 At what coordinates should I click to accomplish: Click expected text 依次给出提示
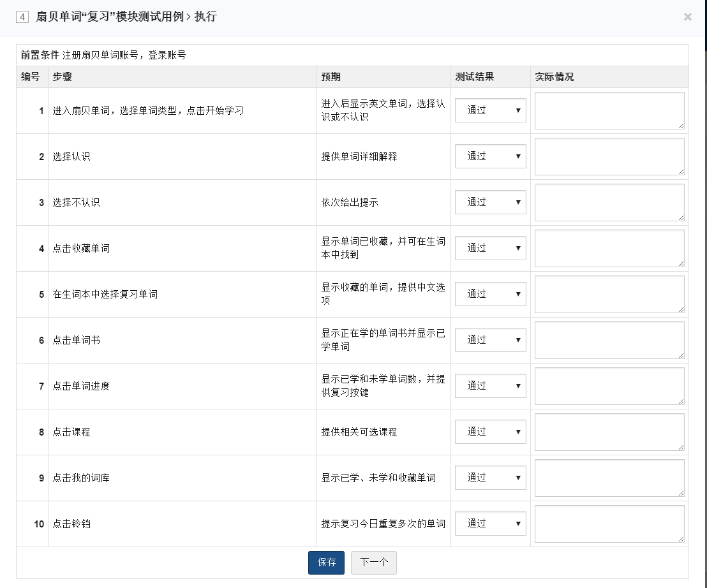[350, 203]
